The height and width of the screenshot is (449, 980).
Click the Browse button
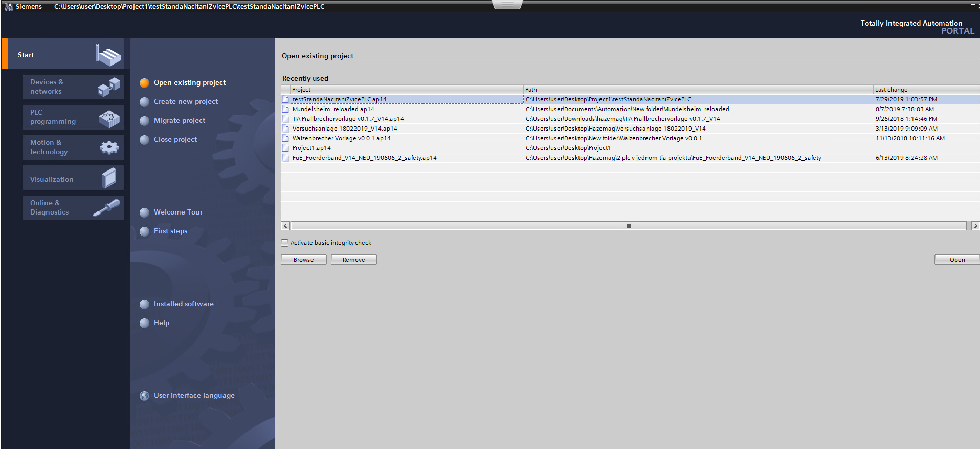pyautogui.click(x=304, y=260)
